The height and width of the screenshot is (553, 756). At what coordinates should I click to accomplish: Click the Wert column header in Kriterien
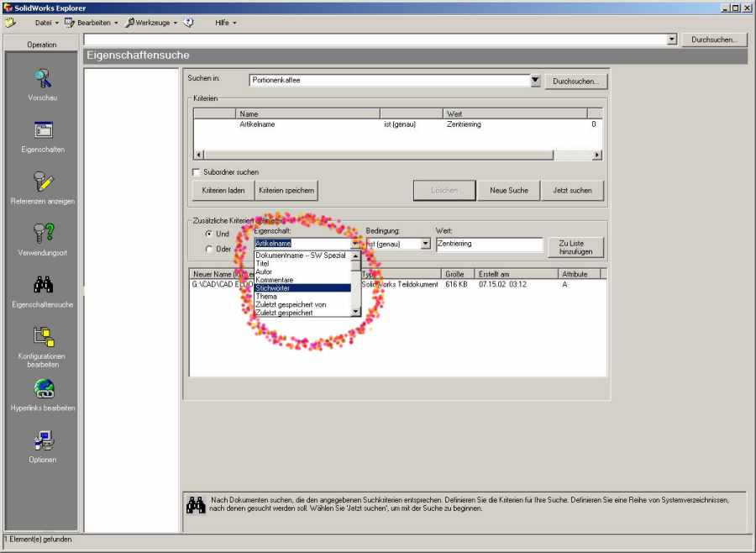515,114
